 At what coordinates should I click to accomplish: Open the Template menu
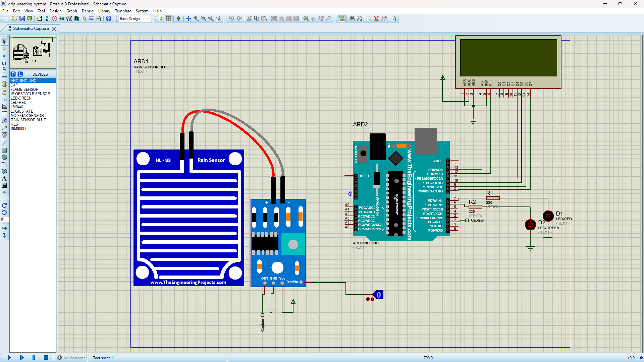click(x=123, y=11)
